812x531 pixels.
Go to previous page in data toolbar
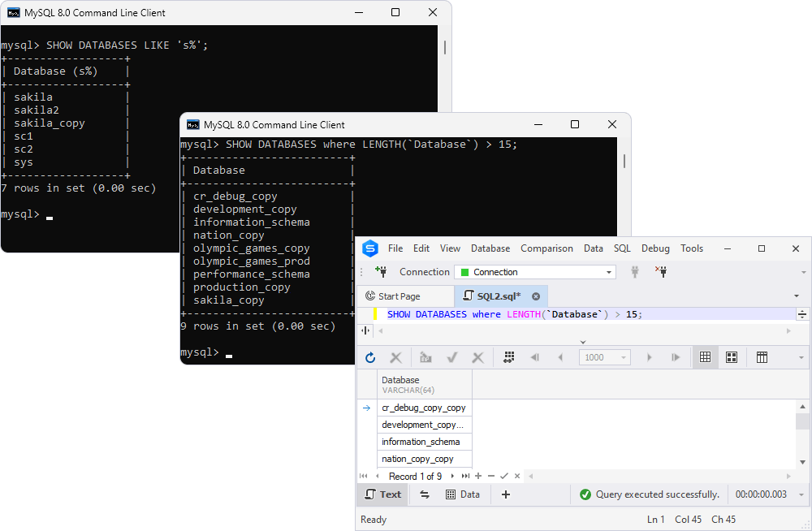point(560,357)
